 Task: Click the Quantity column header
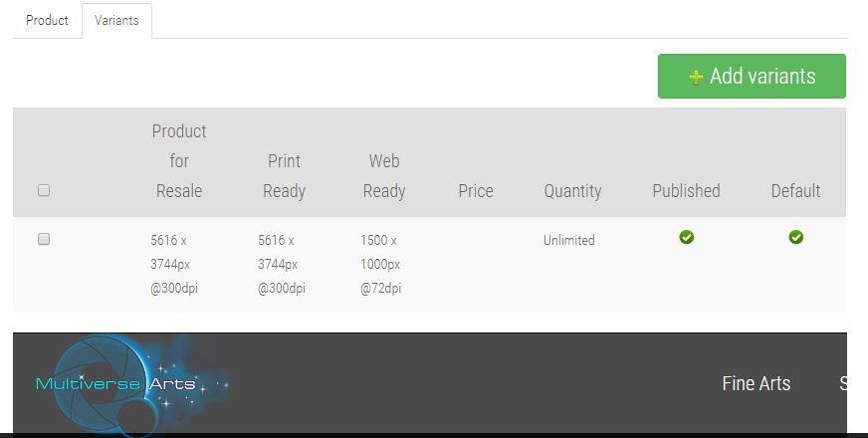point(572,191)
